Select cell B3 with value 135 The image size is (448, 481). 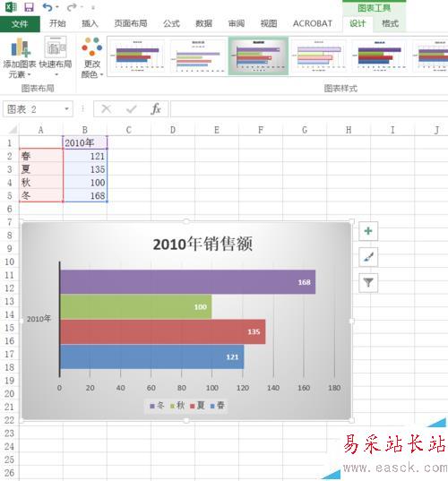[85, 169]
